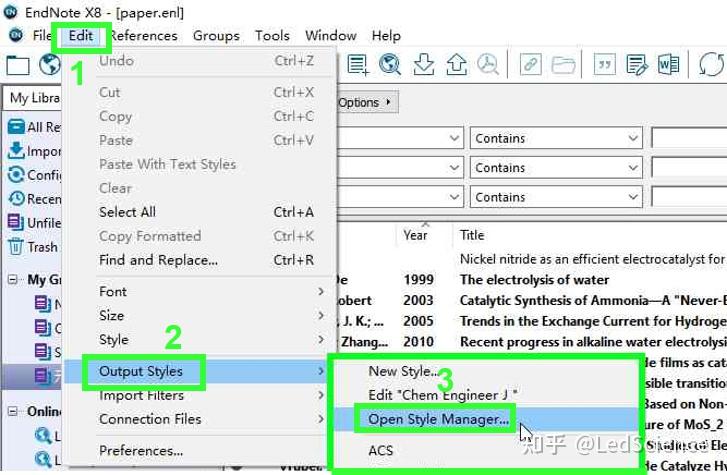The height and width of the screenshot is (475, 727).
Task: Click the Online Search globe-magnifier icon
Action: [x=390, y=64]
